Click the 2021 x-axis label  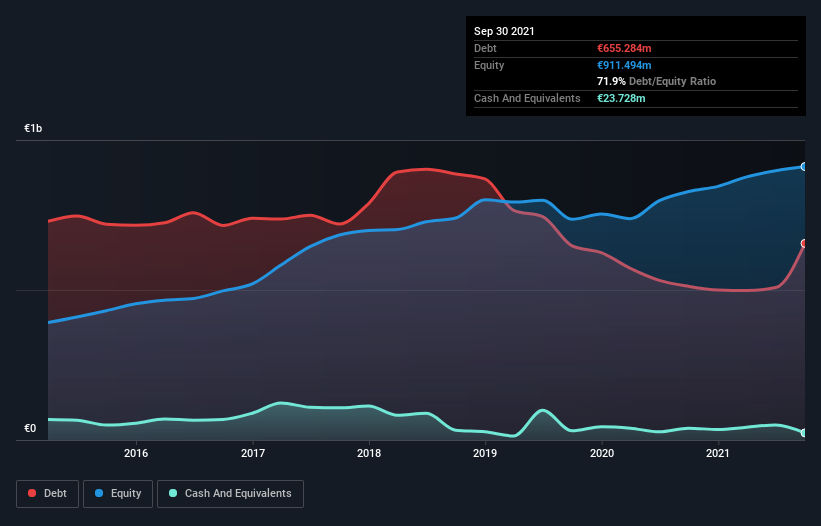click(718, 453)
